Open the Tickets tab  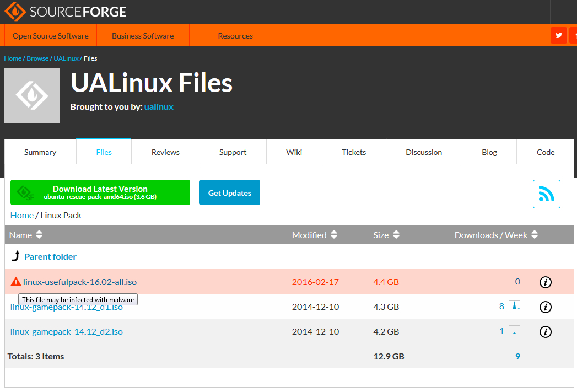click(x=354, y=152)
